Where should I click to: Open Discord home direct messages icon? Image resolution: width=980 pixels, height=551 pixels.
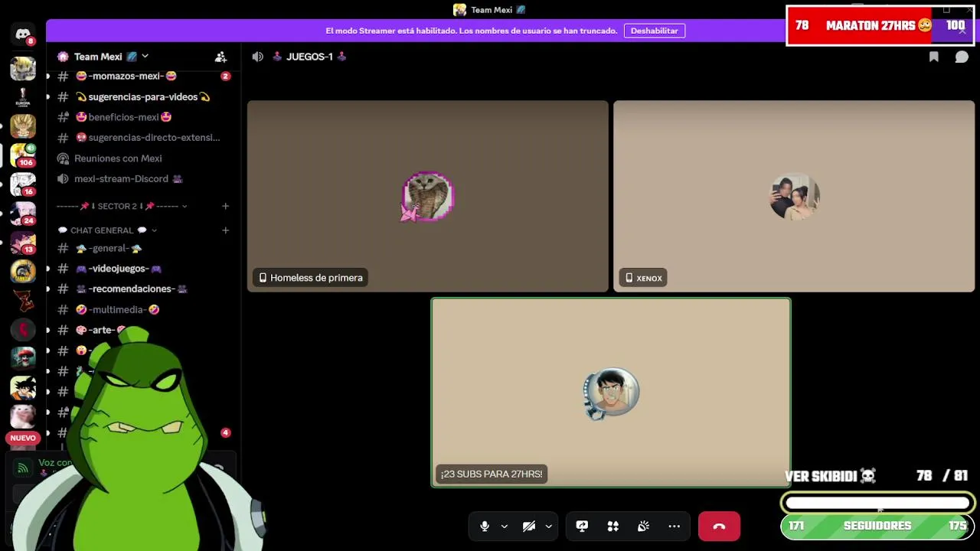pos(23,35)
